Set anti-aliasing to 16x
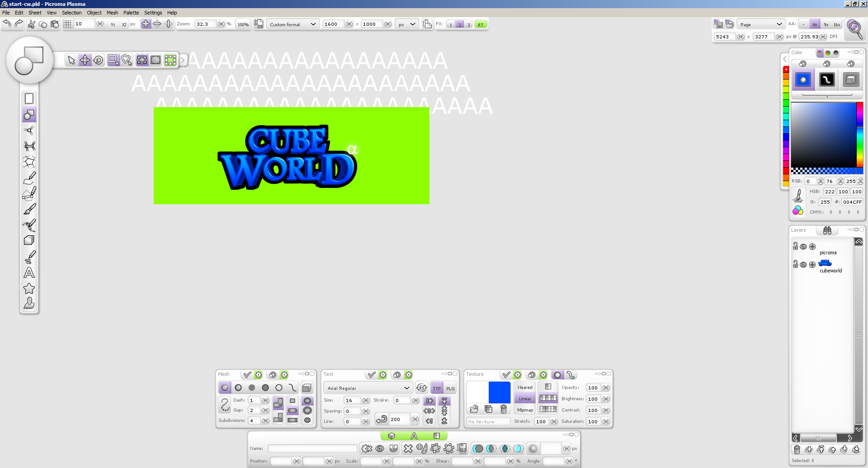 click(x=837, y=24)
